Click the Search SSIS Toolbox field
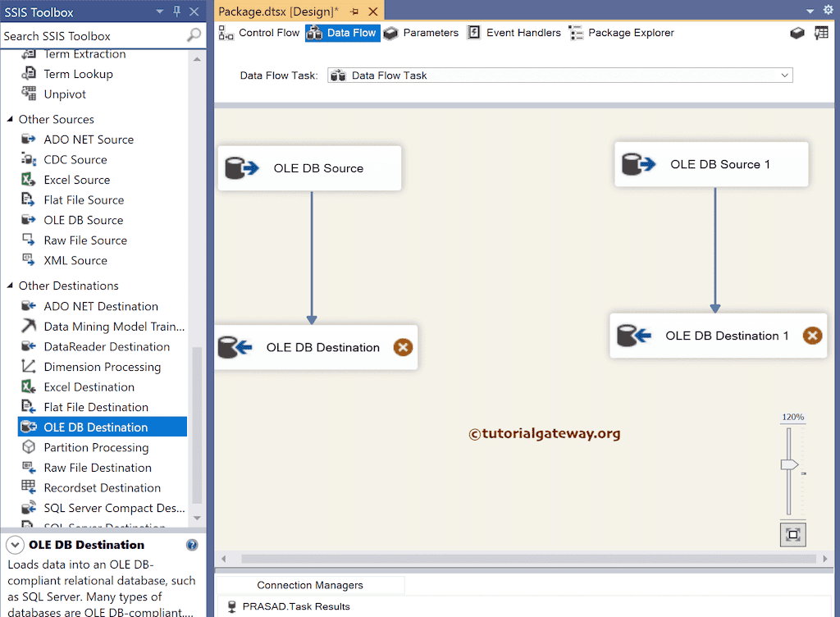 coord(94,36)
